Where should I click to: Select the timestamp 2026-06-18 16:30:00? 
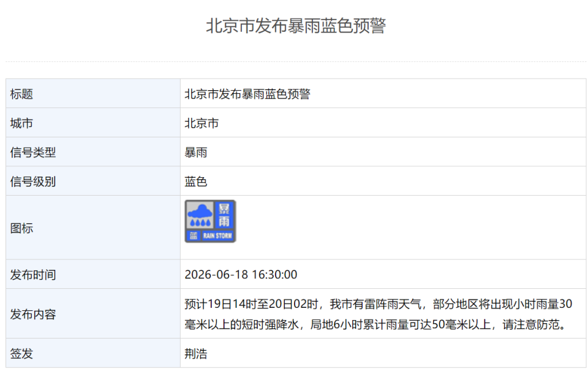241,275
